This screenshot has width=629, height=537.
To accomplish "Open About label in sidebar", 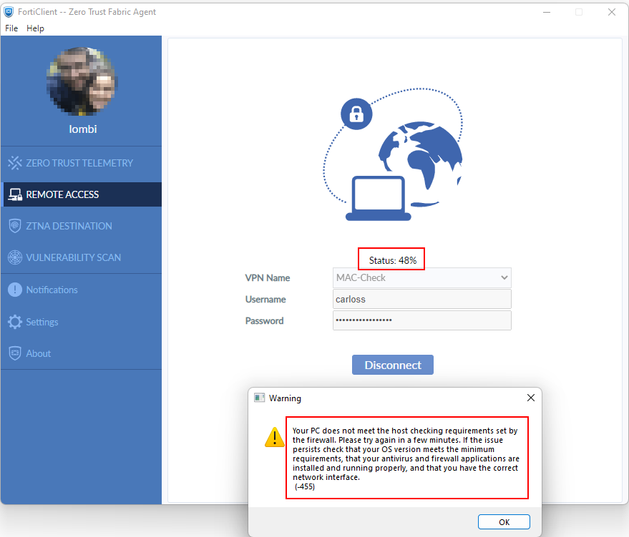I will tap(39, 354).
